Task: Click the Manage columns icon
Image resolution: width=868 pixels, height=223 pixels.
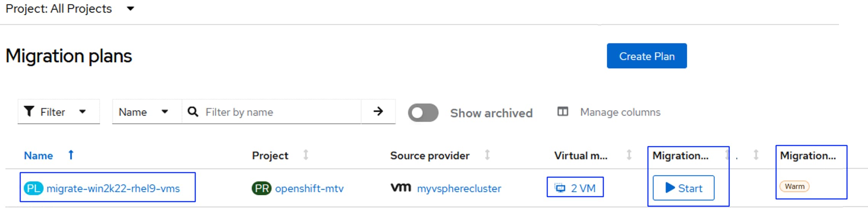Action: 563,112
